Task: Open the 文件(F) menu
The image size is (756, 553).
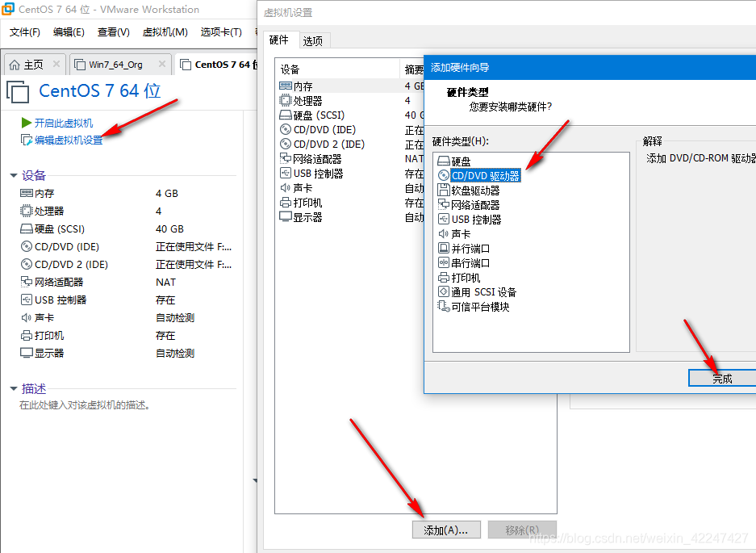Action: point(24,31)
